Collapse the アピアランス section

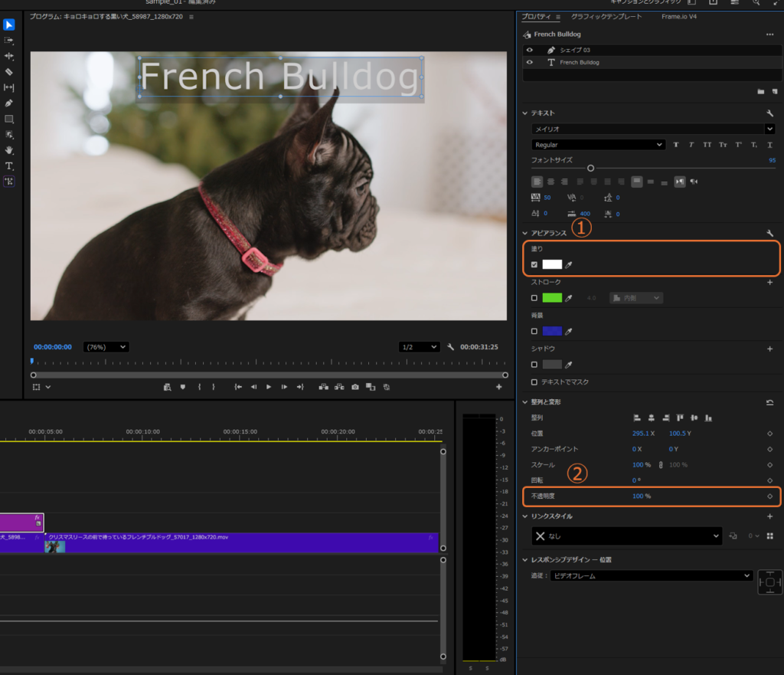point(525,233)
